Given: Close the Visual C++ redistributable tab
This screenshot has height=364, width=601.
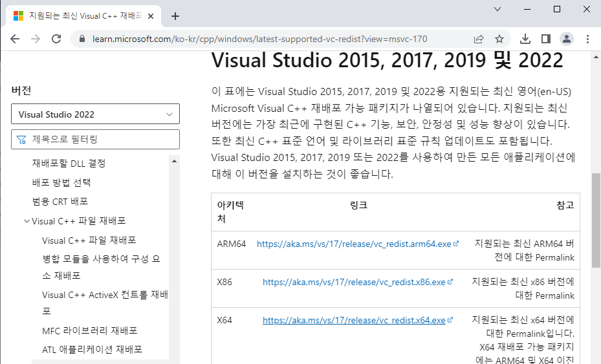Looking at the screenshot, I should pos(151,16).
